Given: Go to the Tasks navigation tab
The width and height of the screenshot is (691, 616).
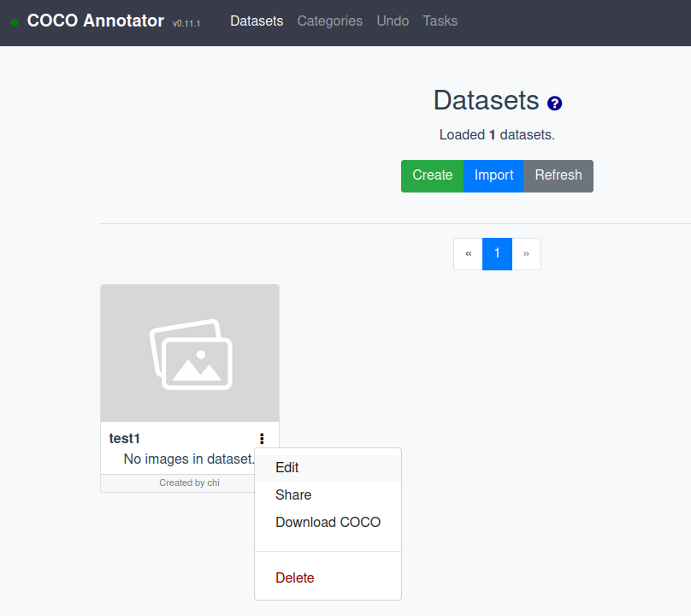Looking at the screenshot, I should click(x=440, y=21).
